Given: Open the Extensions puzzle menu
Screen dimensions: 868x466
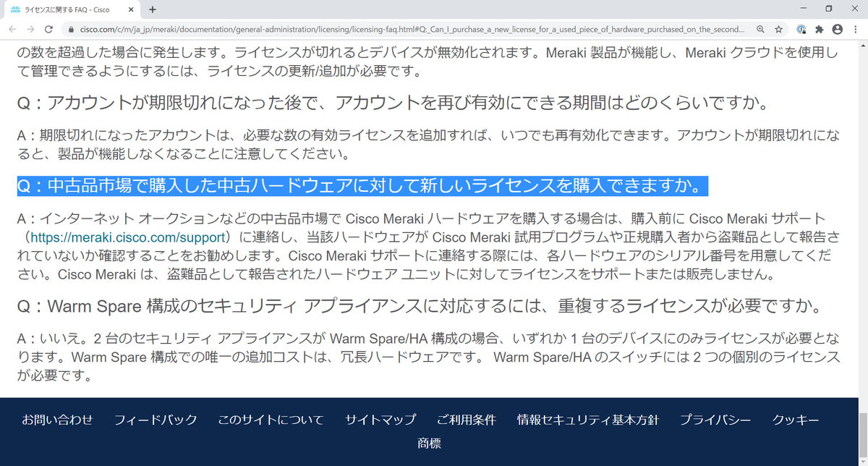Looking at the screenshot, I should [x=820, y=30].
